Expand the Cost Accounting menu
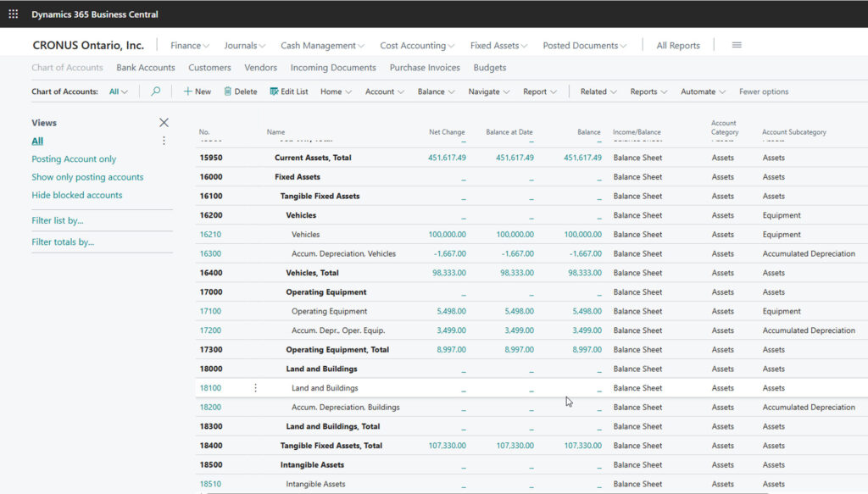The image size is (868, 494). pyautogui.click(x=417, y=46)
